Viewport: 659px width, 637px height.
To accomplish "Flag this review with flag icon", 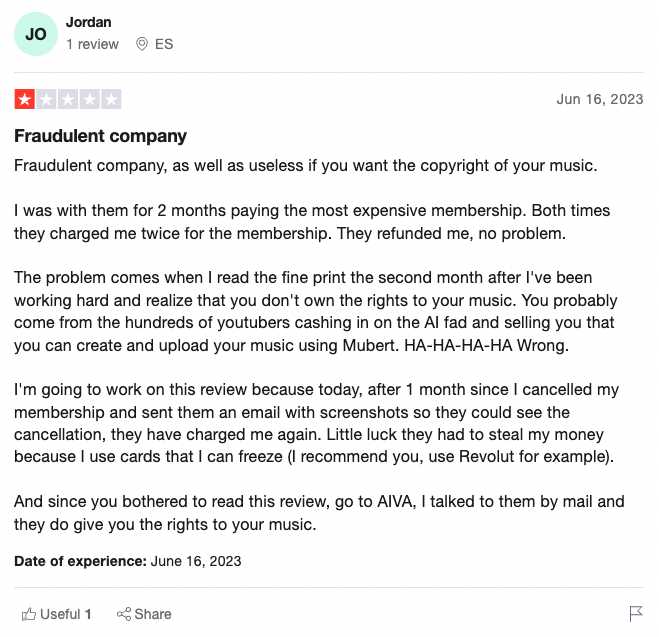I will 636,613.
